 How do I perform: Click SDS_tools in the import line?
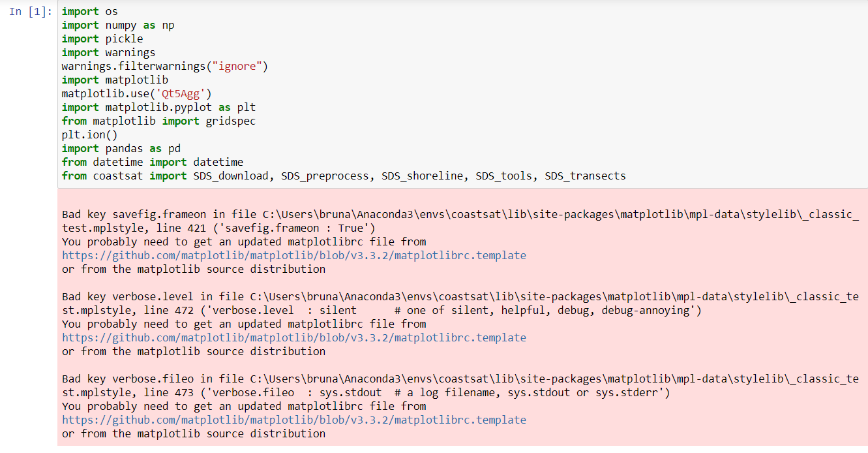tap(503, 176)
